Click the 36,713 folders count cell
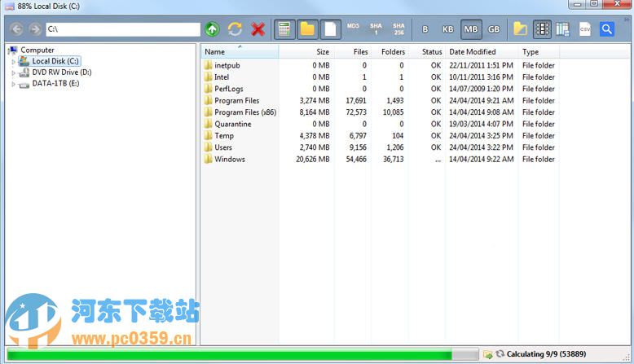 click(393, 159)
